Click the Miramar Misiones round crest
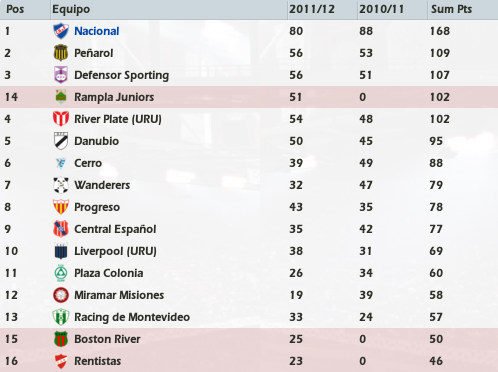498x372 pixels. tap(61, 295)
